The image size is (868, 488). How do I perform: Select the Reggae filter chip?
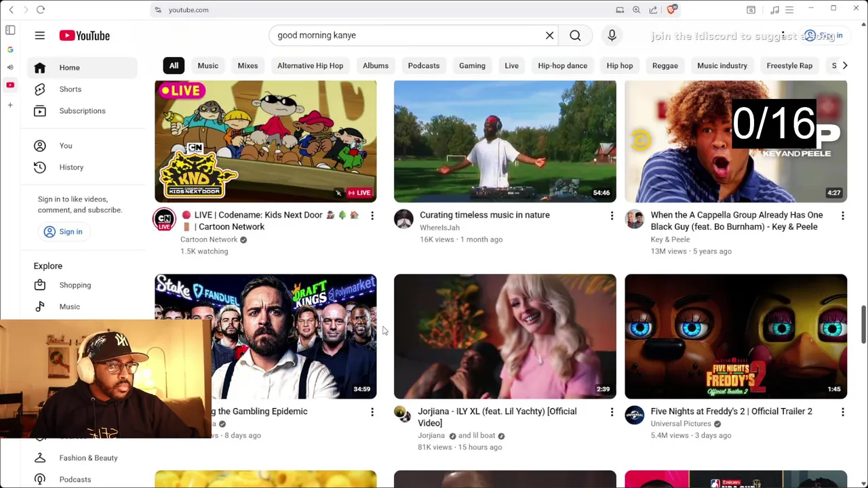665,66
